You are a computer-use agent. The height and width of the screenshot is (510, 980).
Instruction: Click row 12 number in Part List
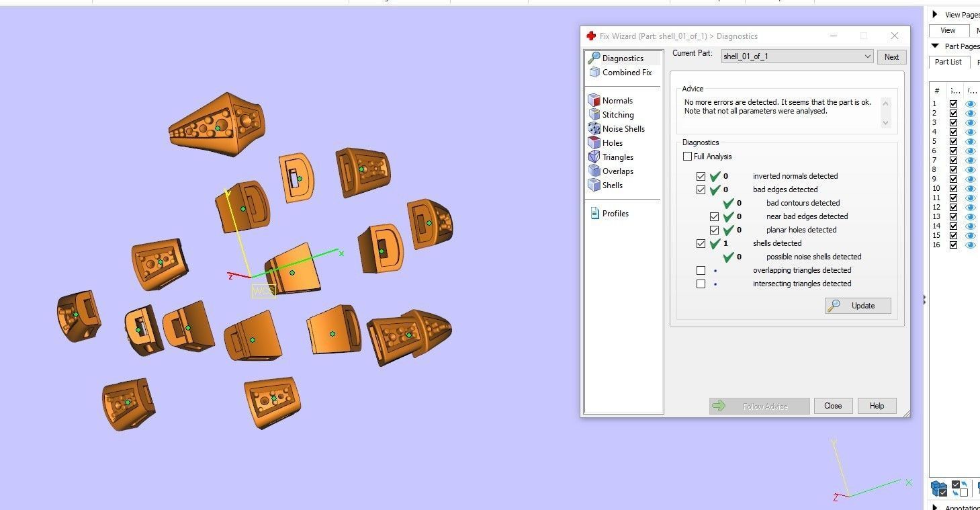coord(936,208)
